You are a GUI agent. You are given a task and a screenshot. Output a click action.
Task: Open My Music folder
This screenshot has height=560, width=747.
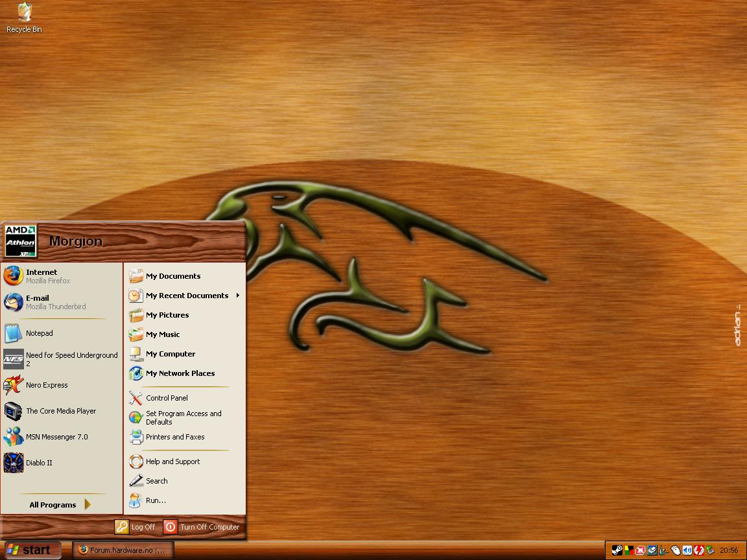pos(185,334)
